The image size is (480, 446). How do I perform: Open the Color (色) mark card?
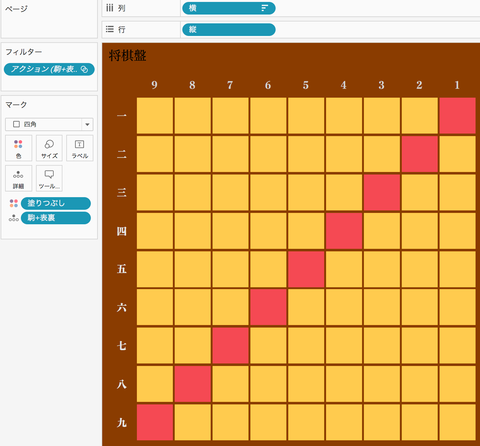coord(18,148)
